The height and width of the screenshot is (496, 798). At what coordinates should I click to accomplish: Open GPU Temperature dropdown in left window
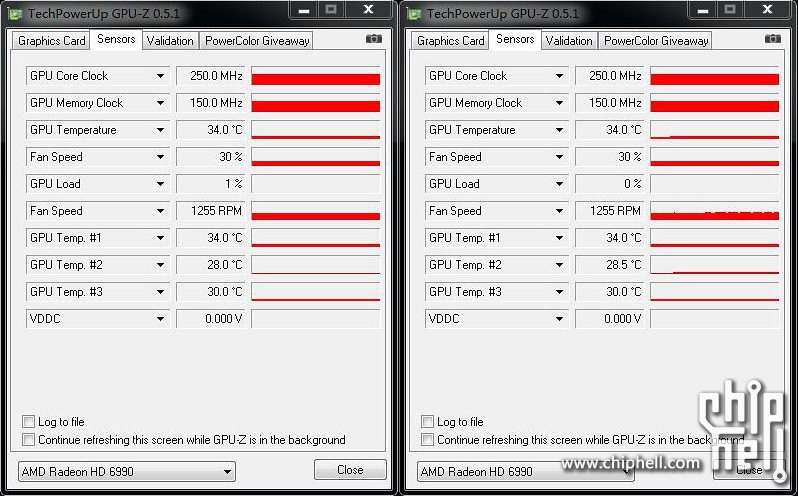pos(98,130)
